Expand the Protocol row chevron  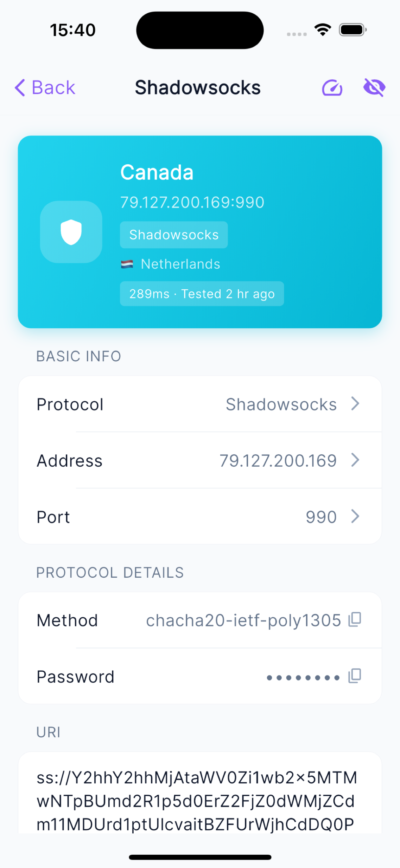(x=355, y=404)
